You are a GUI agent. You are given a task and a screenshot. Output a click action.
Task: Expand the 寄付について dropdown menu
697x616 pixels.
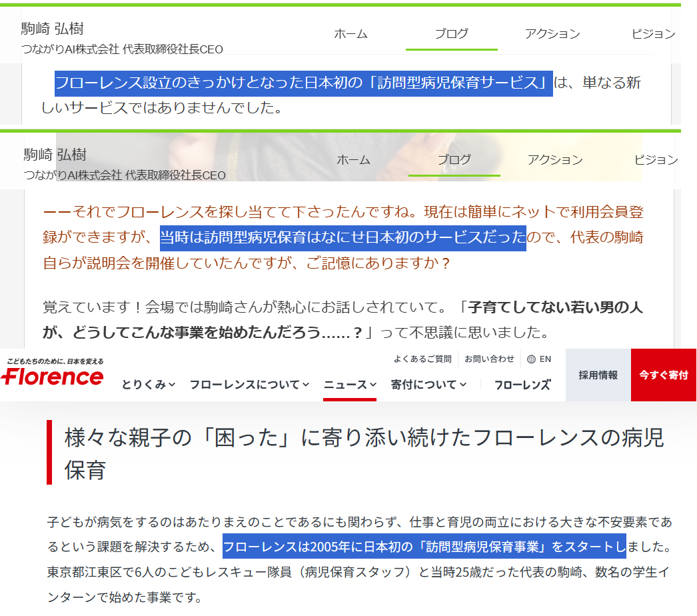pyautogui.click(x=428, y=384)
